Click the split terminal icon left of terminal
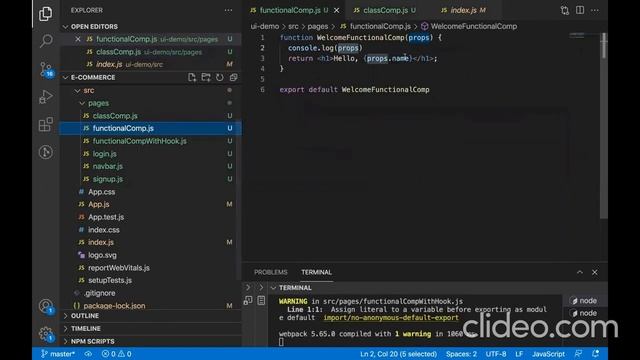This screenshot has height=360, width=640. click(248, 301)
